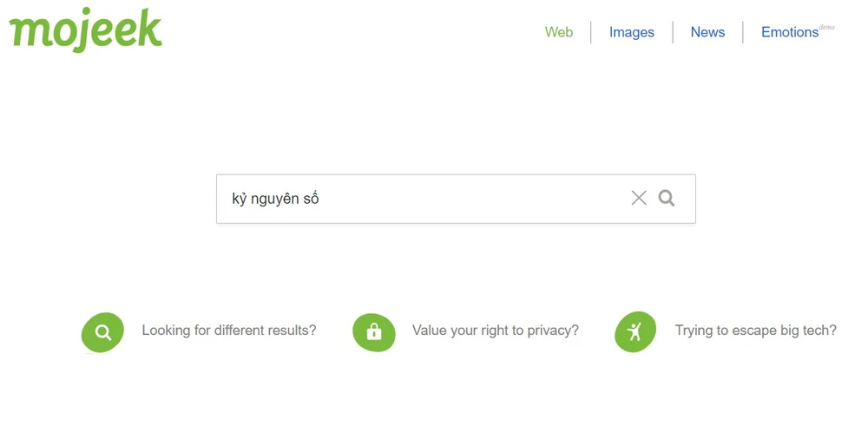The width and height of the screenshot is (868, 439).
Task: Click the magnifier icon to submit search
Action: coord(667,198)
